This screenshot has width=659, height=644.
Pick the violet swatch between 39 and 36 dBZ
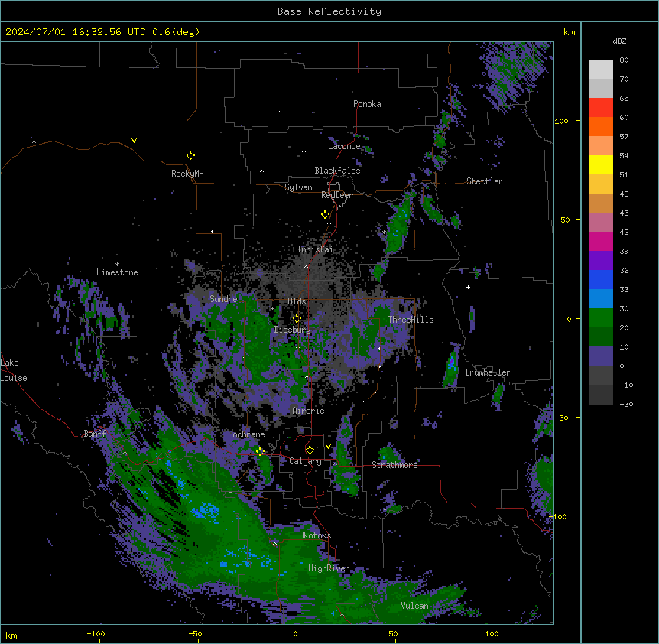click(601, 261)
